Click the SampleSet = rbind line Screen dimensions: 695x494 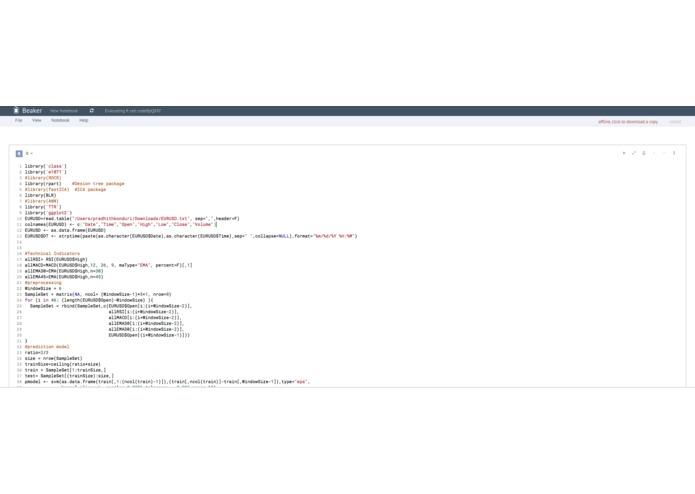pos(111,306)
